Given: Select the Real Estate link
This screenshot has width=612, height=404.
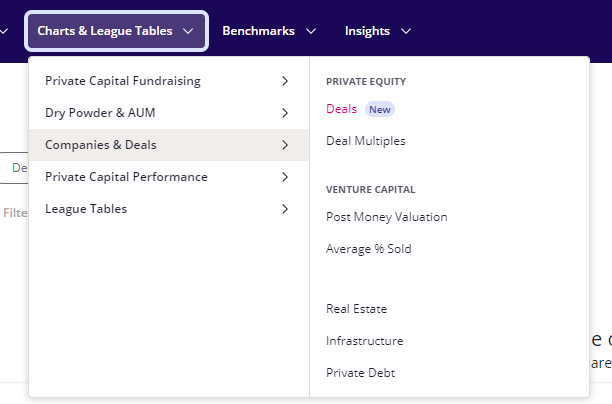Looking at the screenshot, I should coord(356,309).
